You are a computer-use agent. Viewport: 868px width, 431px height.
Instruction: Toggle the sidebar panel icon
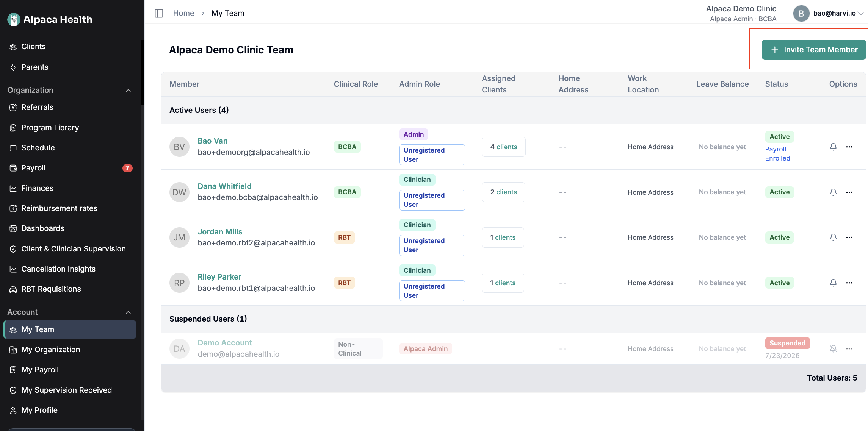tap(159, 13)
